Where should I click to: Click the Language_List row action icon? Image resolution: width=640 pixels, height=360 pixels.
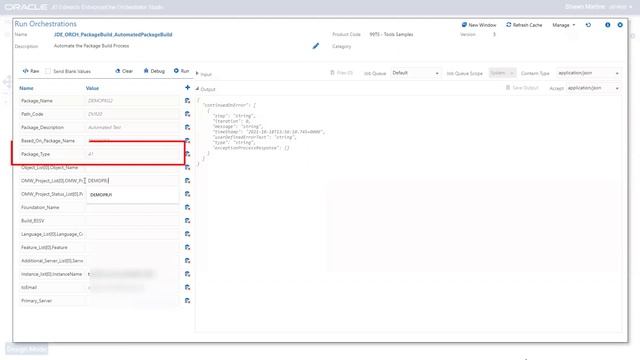point(187,234)
